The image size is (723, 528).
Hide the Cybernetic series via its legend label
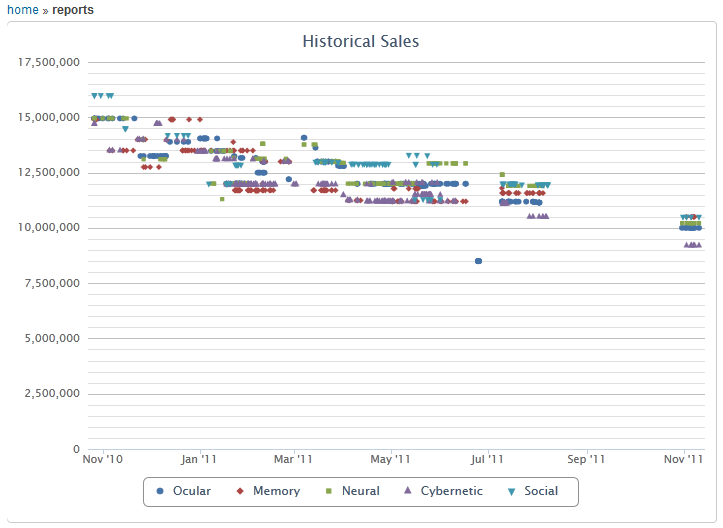[451, 491]
